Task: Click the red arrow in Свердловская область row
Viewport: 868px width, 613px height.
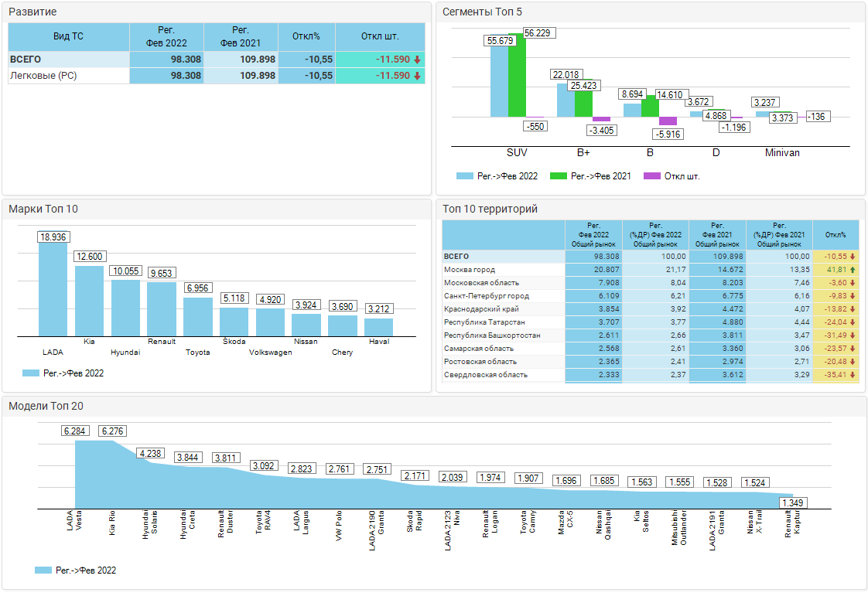Action: (853, 375)
